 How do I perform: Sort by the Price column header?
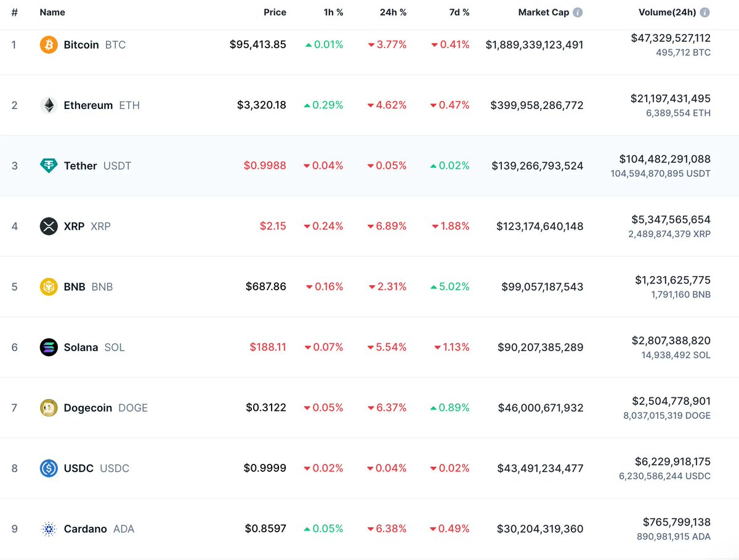tap(275, 12)
